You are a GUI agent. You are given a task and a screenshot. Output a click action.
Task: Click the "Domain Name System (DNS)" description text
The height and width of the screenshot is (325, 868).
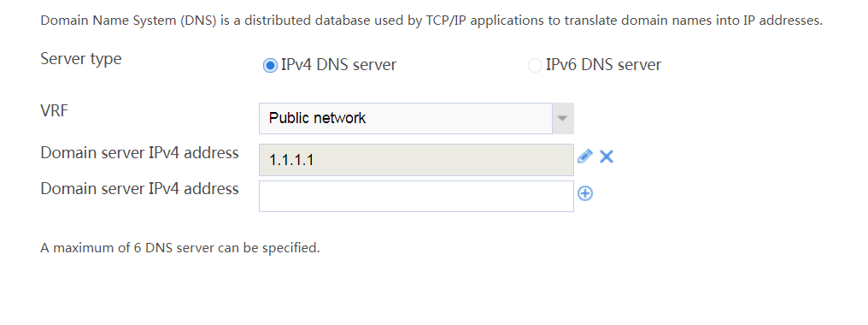click(x=129, y=21)
